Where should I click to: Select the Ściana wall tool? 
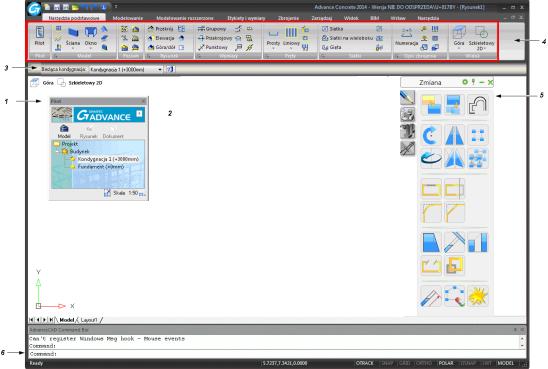(73, 36)
